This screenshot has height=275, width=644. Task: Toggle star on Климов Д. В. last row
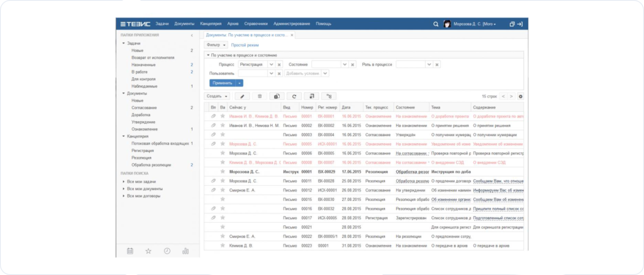point(223,245)
